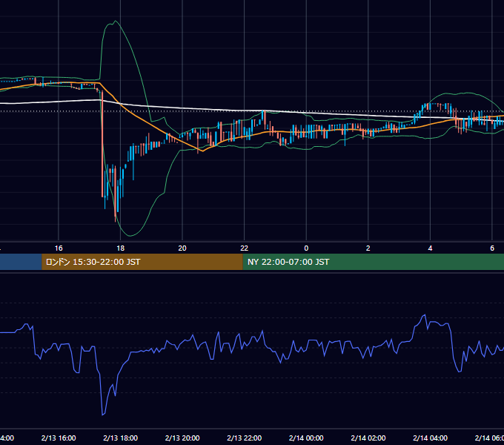This screenshot has width=504, height=445.
Task: Click the 2/14 02:00 date label on the lower axis
Action: coord(368,438)
